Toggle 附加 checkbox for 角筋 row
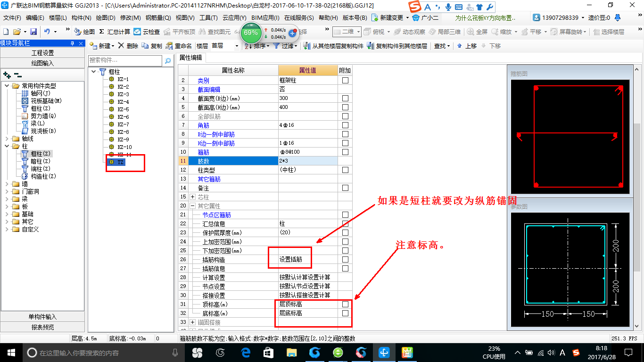 [345, 125]
